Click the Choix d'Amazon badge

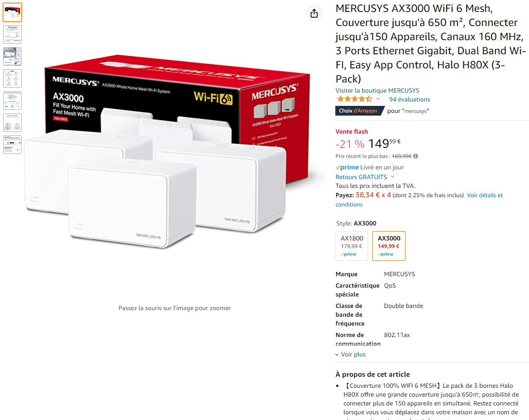[360, 111]
